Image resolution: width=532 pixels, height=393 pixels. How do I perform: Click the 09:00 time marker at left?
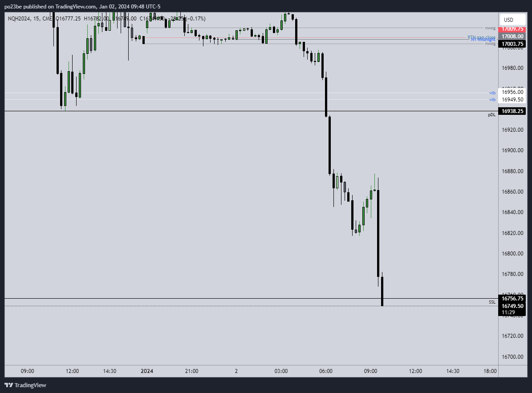click(28, 371)
